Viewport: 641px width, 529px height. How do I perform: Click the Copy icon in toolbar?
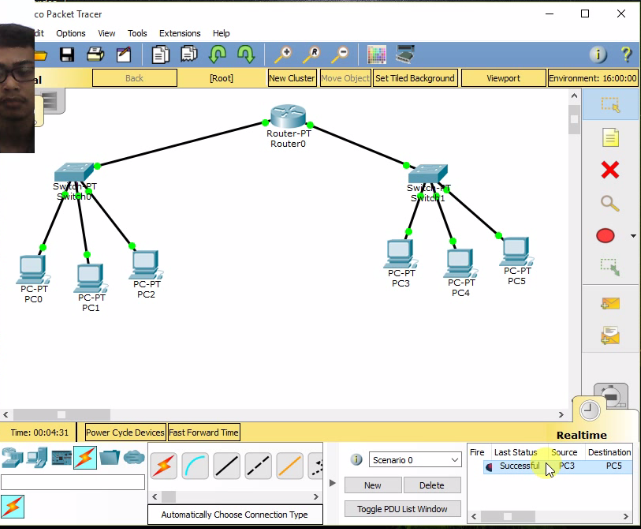[160, 54]
